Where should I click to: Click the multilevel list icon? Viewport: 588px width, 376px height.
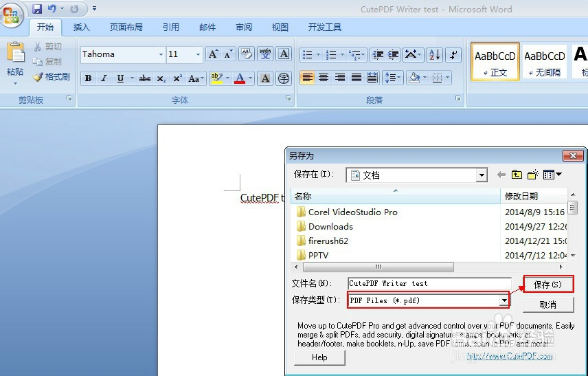(x=354, y=55)
